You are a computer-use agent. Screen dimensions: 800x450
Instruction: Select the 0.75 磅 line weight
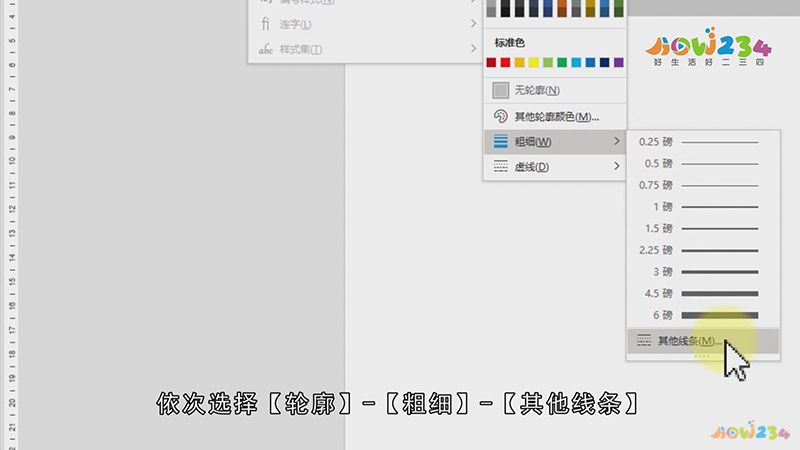coord(703,185)
